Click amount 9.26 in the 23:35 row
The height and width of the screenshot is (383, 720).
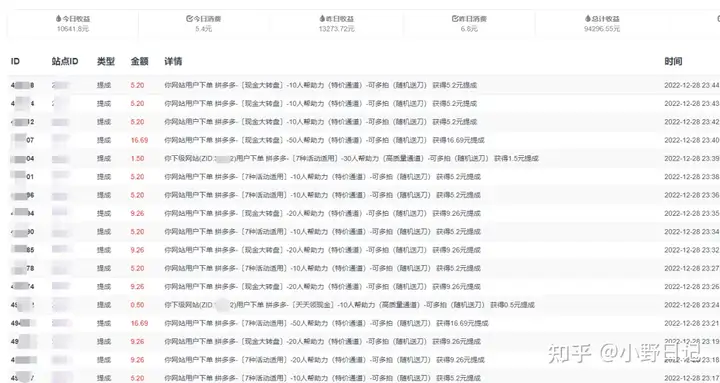[x=137, y=214]
